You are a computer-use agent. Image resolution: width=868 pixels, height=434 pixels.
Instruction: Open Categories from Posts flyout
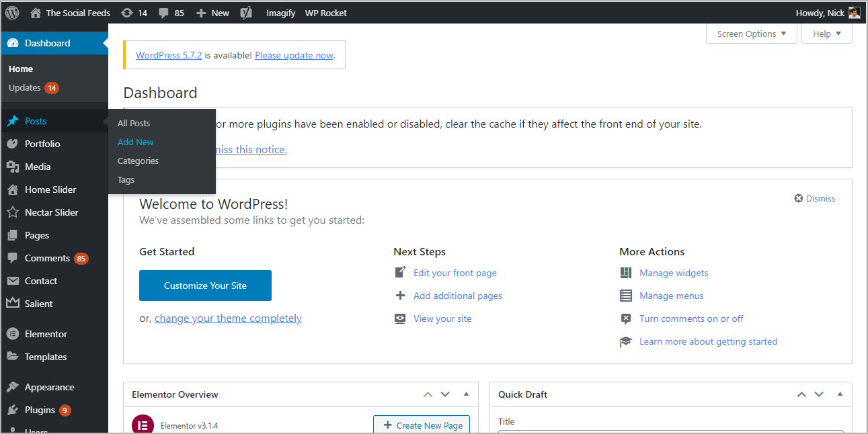click(138, 161)
